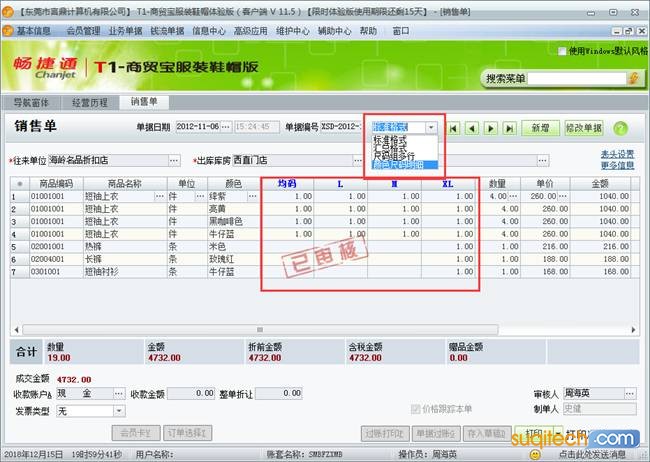
Task: Select 汇总格式 from the format list
Action: [390, 148]
